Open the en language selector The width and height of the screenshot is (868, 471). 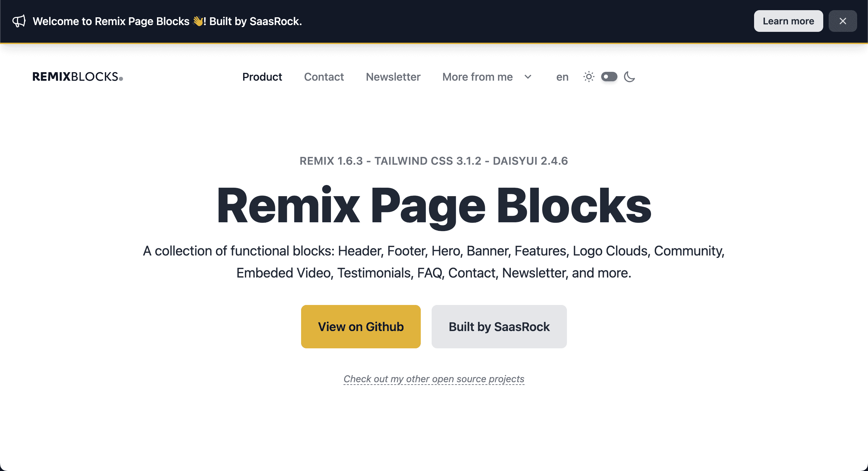562,77
